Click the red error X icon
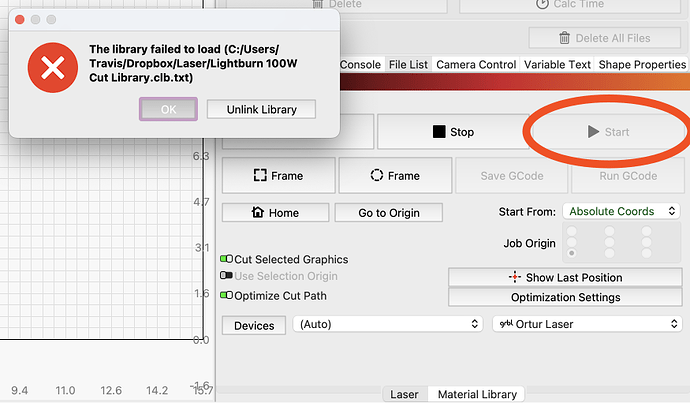Image resolution: width=690 pixels, height=403 pixels. (53, 68)
